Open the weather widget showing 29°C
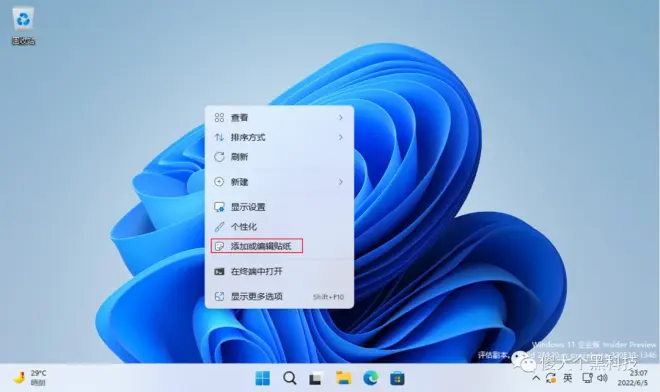This screenshot has width=660, height=392. (29, 378)
